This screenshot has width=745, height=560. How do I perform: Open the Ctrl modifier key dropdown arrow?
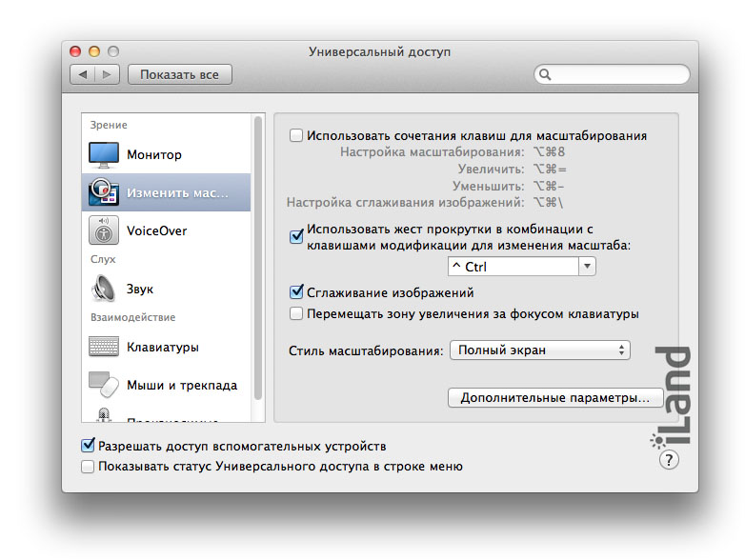[587, 268]
